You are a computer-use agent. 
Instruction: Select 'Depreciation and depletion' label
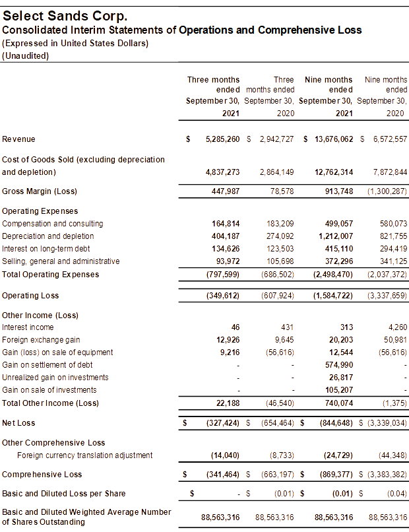[47, 236]
